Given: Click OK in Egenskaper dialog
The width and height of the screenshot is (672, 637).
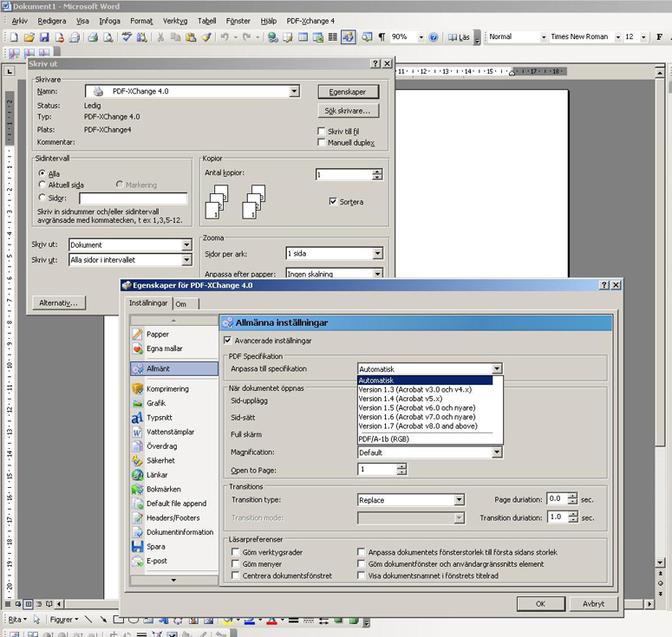Looking at the screenshot, I should coord(541,603).
